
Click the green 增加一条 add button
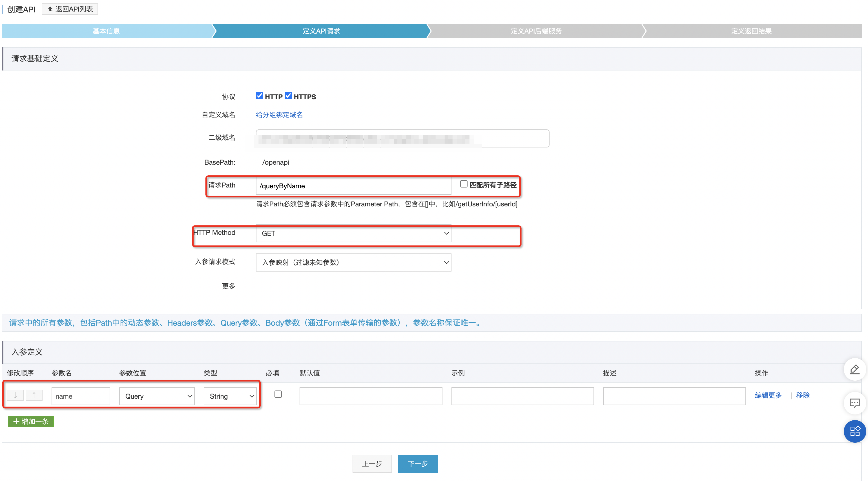click(31, 421)
